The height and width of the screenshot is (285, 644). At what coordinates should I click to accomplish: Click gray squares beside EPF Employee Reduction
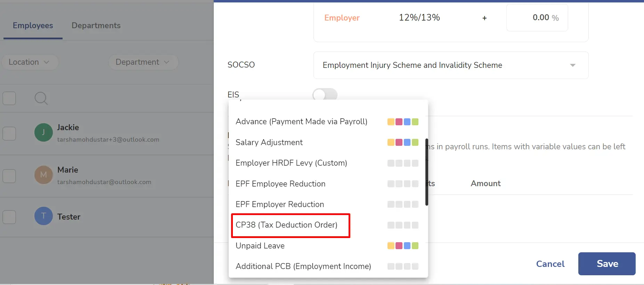click(x=403, y=184)
